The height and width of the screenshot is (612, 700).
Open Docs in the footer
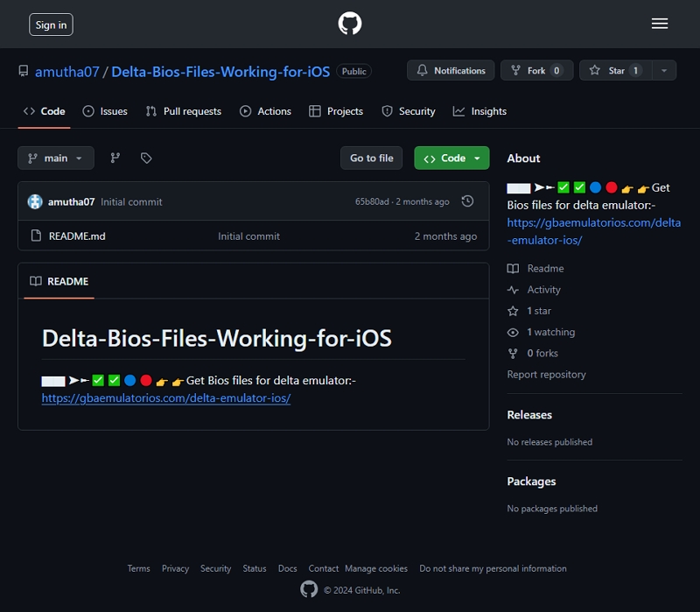pos(288,568)
